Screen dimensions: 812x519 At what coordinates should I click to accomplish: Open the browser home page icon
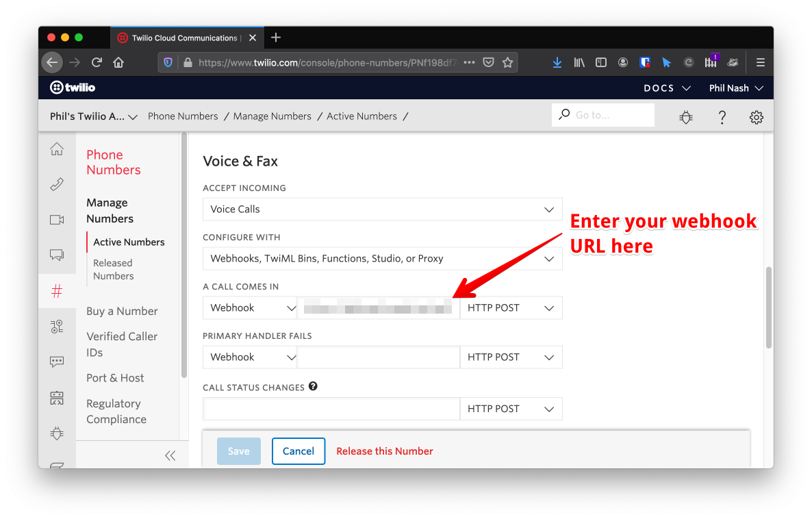118,63
